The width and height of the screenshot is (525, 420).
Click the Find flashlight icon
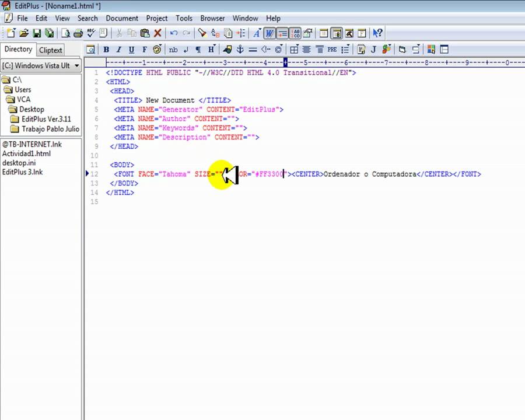(202, 33)
